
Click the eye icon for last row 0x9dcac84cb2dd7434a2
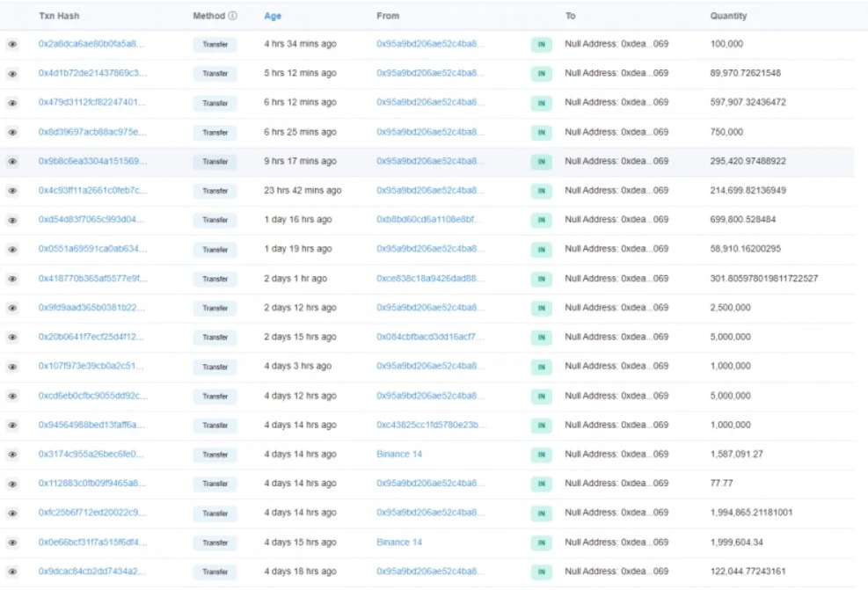pyautogui.click(x=12, y=572)
